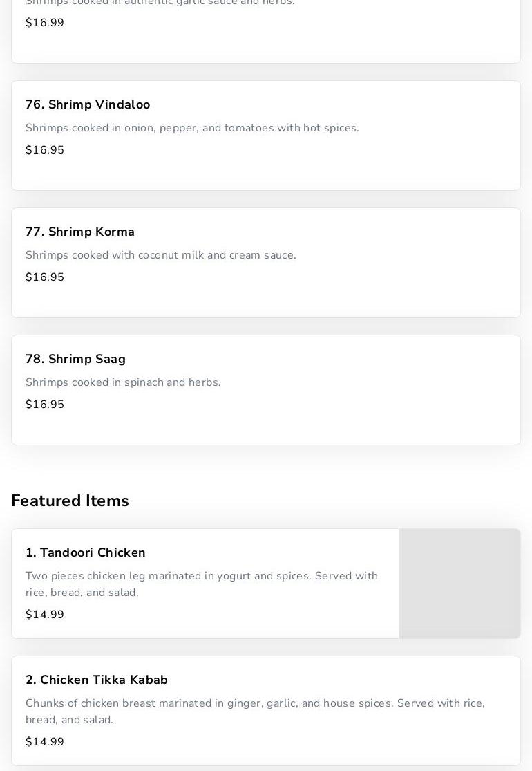Viewport: 532px width, 771px height.
Task: Click the garlic sauce shrimp description text
Action: [160, 3]
